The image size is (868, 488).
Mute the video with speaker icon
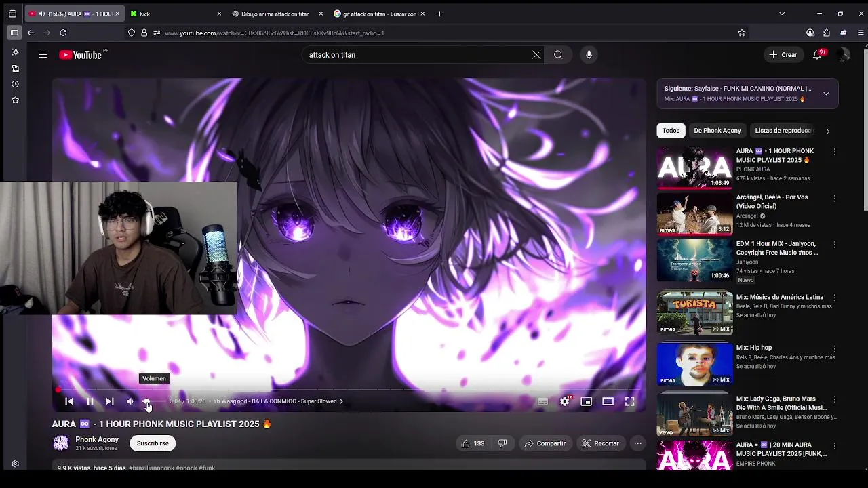click(x=130, y=401)
